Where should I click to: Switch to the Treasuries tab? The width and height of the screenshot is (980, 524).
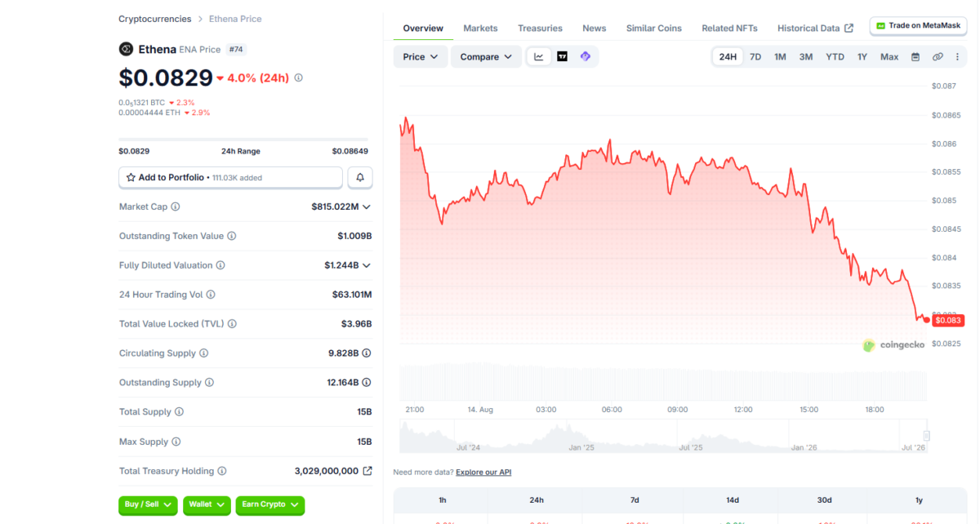point(540,28)
